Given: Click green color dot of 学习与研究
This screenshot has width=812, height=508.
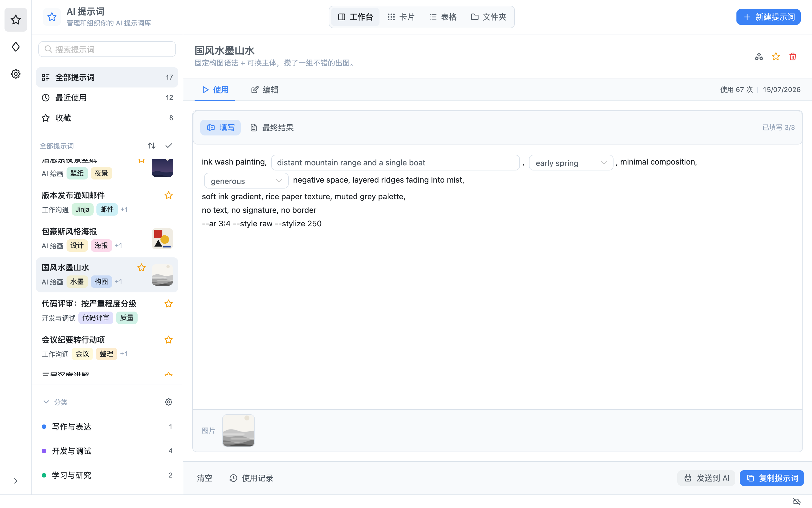Looking at the screenshot, I should [x=44, y=475].
